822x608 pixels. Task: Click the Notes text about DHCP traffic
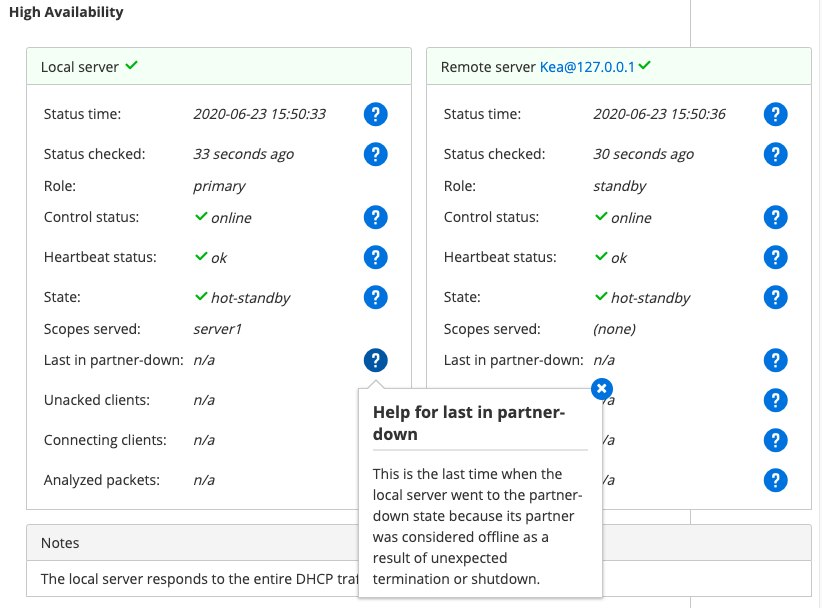[199, 579]
